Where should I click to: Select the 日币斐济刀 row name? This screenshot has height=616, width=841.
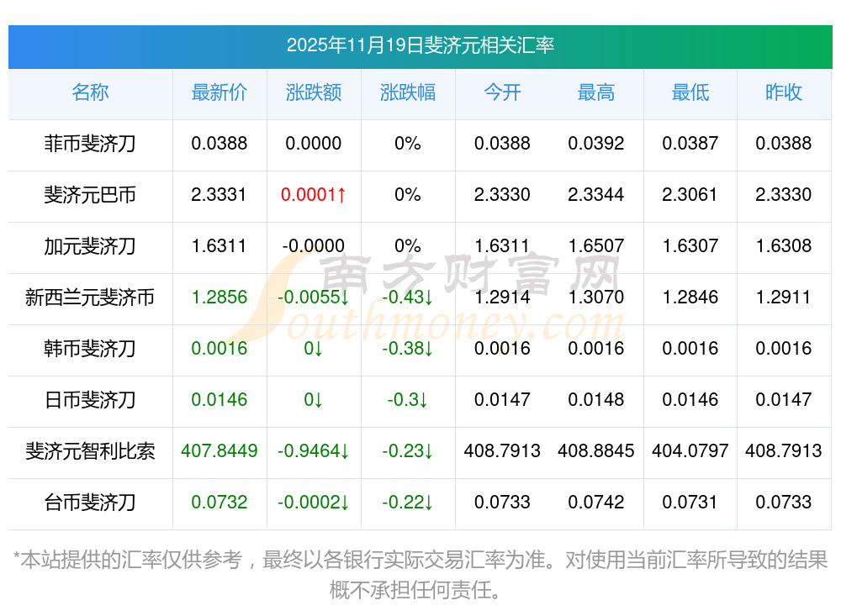[x=90, y=400]
